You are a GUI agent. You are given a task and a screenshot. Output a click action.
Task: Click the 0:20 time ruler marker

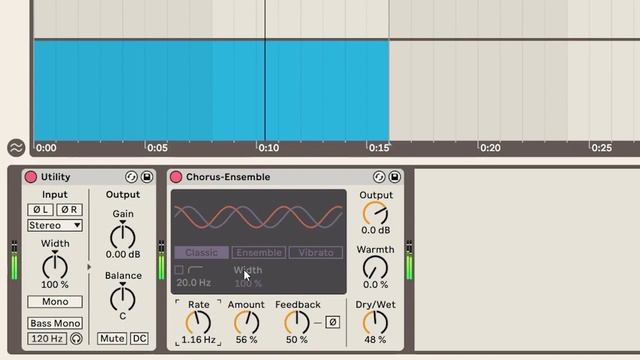[490, 148]
